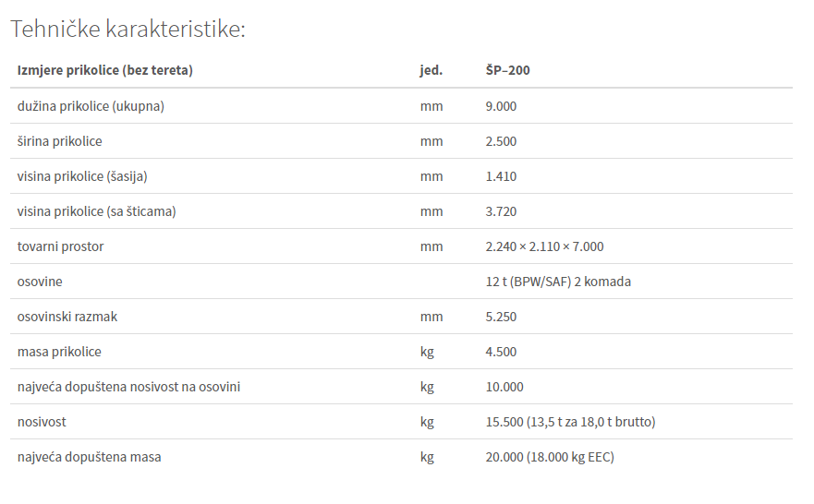
Task: Select the "tovarni prostor" row label
Action: pos(60,246)
